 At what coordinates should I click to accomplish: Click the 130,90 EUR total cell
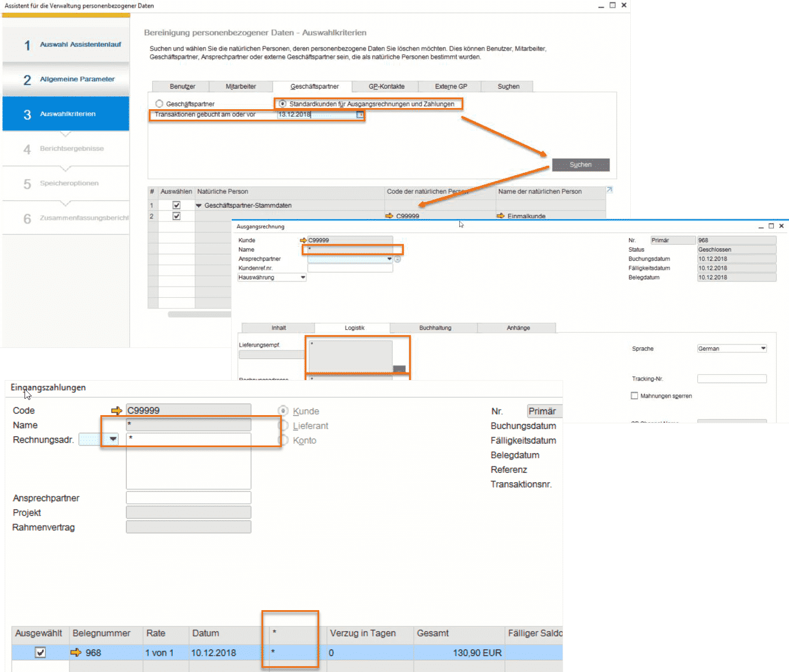pyautogui.click(x=459, y=653)
